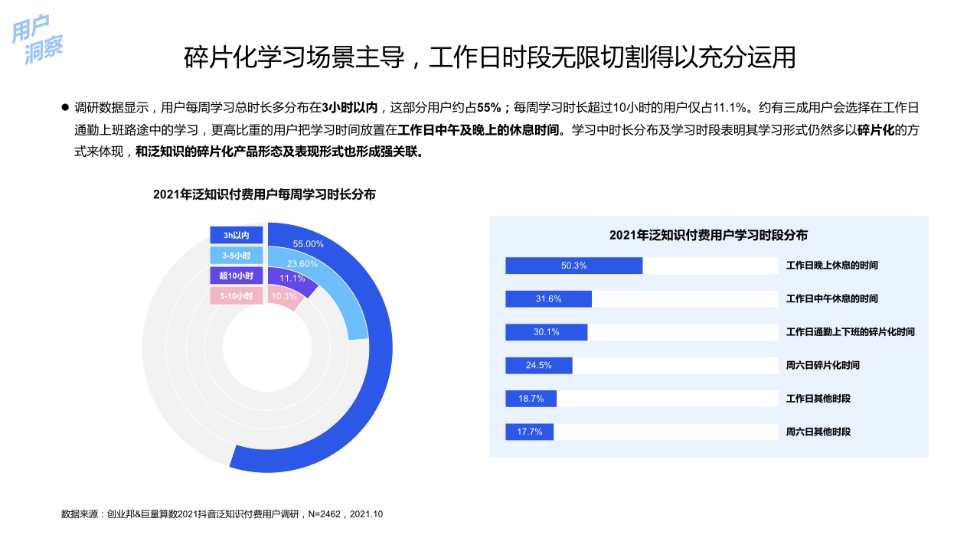Expand the 5-10小时 legend label
The height and width of the screenshot is (551, 980).
coord(237,294)
